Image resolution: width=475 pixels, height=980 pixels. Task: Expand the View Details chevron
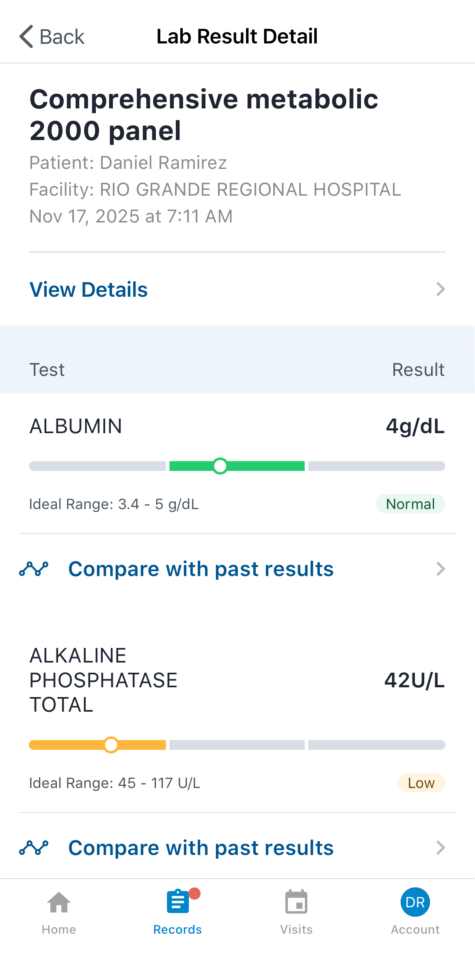[440, 289]
